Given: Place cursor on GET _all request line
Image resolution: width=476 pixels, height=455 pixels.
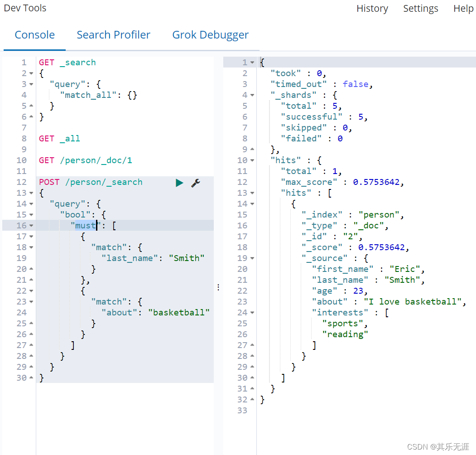Looking at the screenshot, I should (x=59, y=139).
